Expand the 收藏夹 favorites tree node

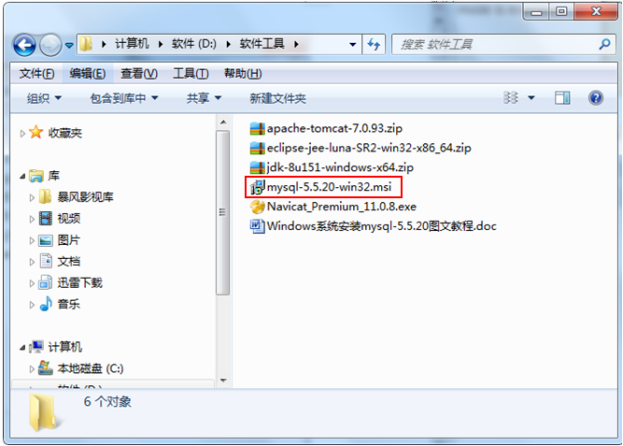(x=23, y=133)
